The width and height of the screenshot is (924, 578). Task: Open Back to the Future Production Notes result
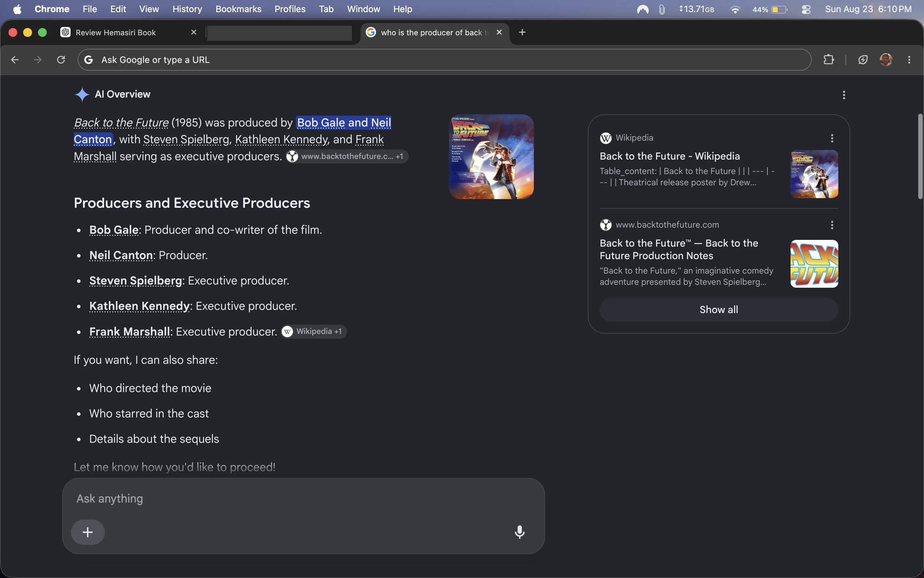tap(679, 249)
